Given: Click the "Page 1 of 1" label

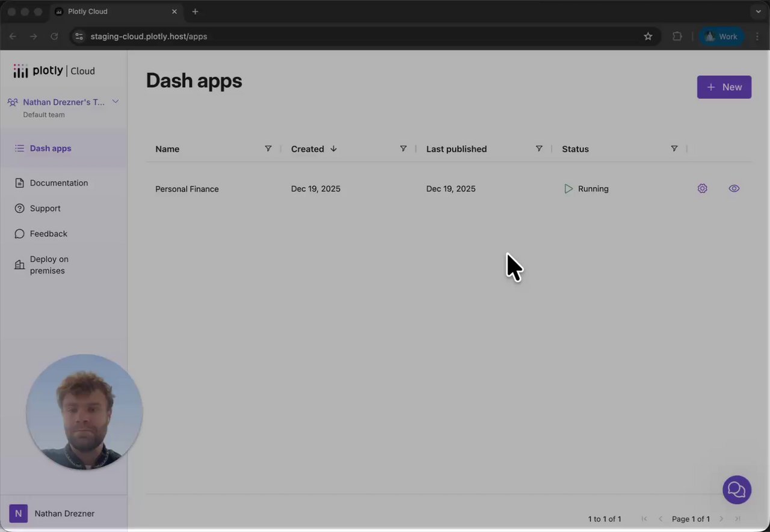Looking at the screenshot, I should tap(691, 519).
